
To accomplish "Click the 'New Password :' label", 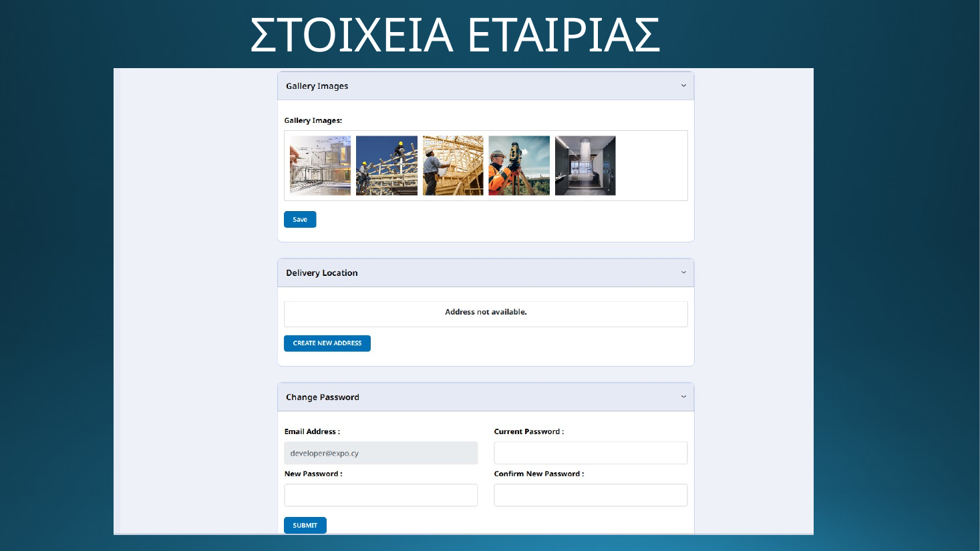I will tap(313, 474).
